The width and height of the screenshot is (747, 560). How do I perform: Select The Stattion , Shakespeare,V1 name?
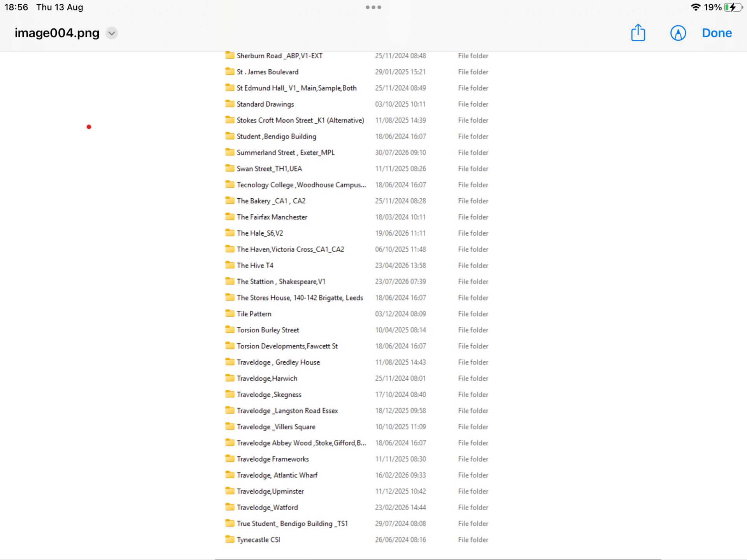(281, 282)
